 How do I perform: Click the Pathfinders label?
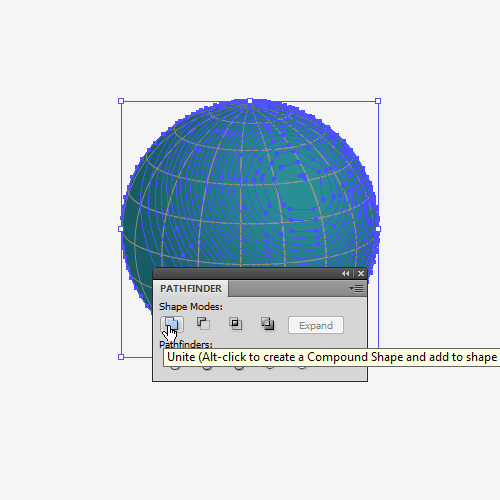pyautogui.click(x=186, y=344)
